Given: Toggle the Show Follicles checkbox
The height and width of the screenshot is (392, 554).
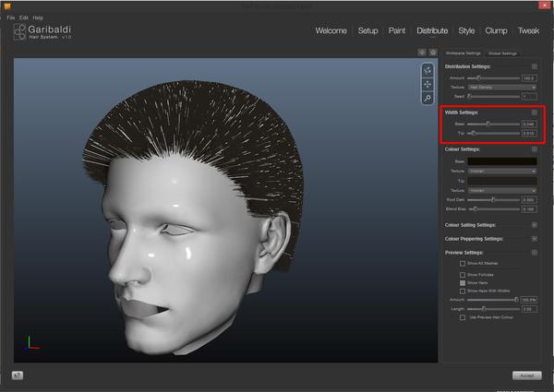Looking at the screenshot, I should (x=463, y=274).
